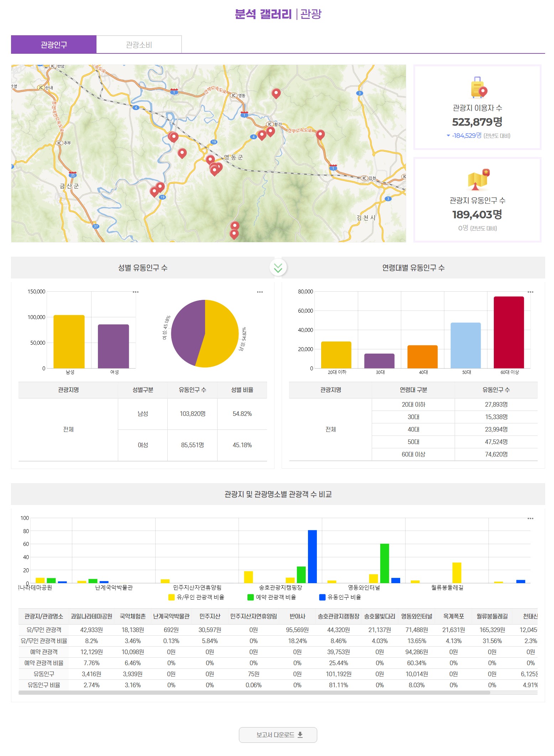Open ellipsis menu on gender pie chart
This screenshot has height=756, width=554.
(x=260, y=292)
